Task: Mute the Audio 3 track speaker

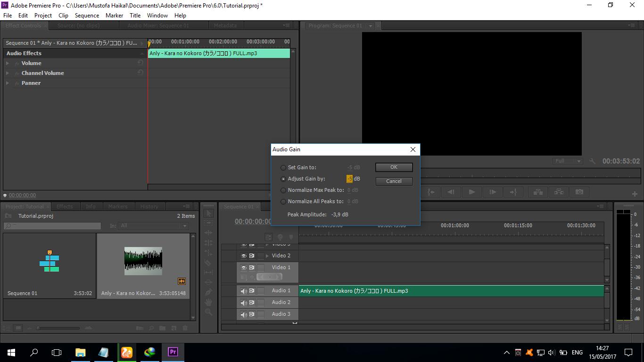Action: point(244,314)
